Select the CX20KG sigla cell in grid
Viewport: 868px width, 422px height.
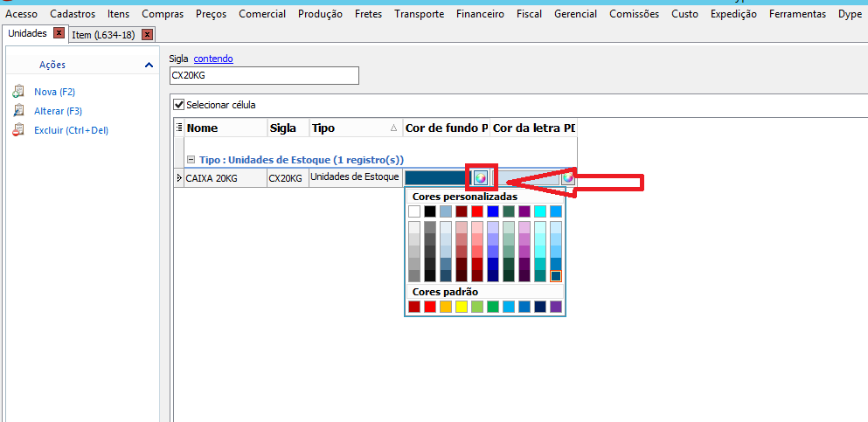point(288,178)
